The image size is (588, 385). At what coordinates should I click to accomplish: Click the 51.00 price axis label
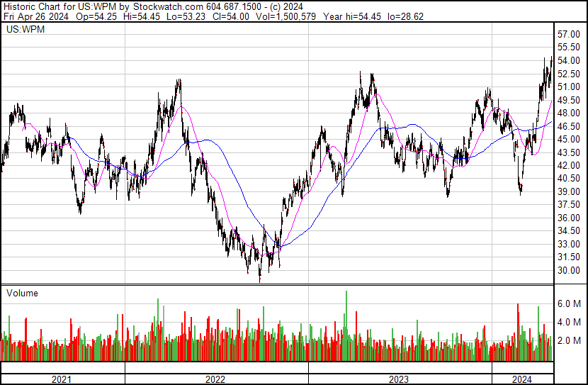pos(569,87)
